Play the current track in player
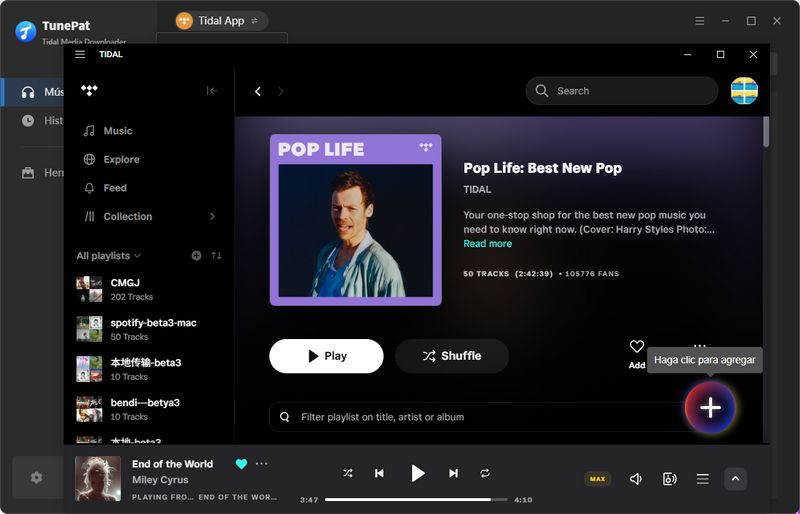The image size is (800, 514). (x=417, y=473)
